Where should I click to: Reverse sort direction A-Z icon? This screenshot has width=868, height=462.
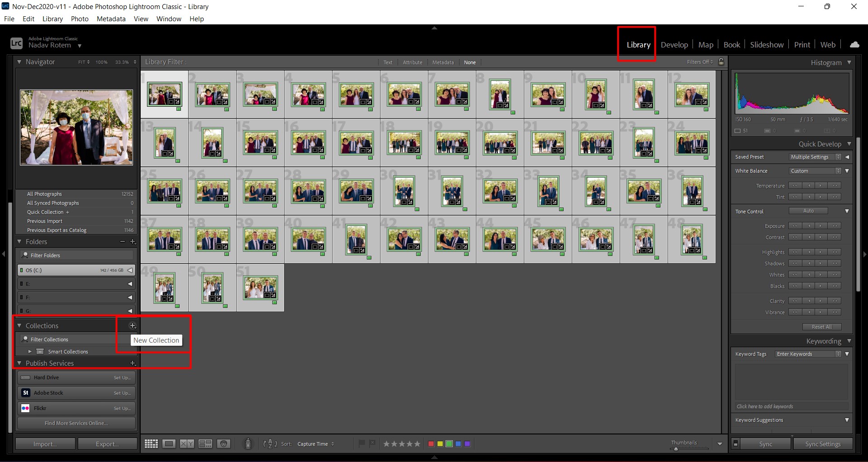click(270, 444)
